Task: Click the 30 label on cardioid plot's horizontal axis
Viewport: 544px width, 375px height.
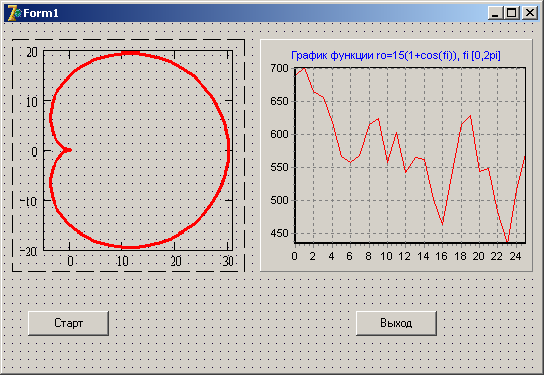Action: click(228, 261)
